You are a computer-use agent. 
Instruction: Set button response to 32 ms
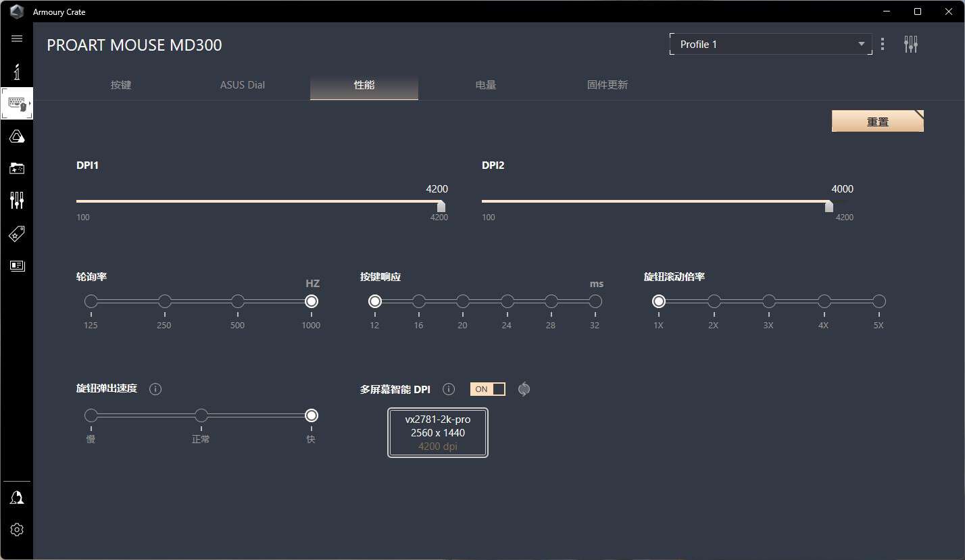[595, 301]
